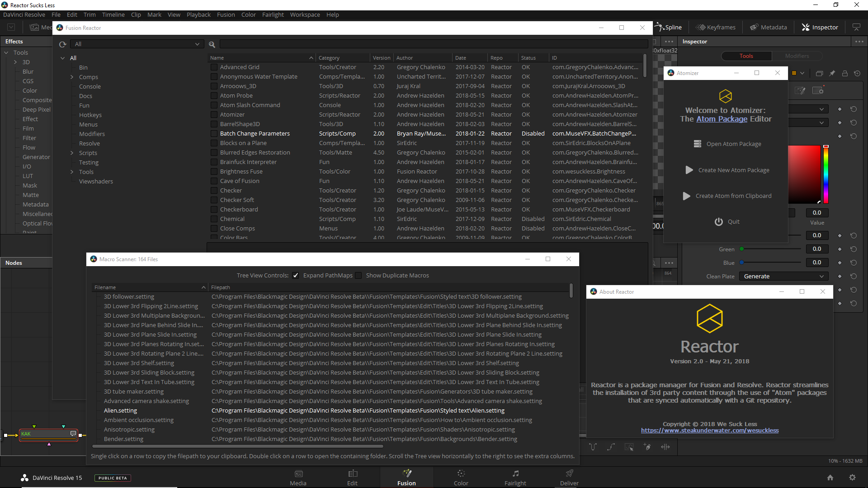The image size is (868, 488).
Task: Adjust the Blue channel slider
Action: point(771,263)
